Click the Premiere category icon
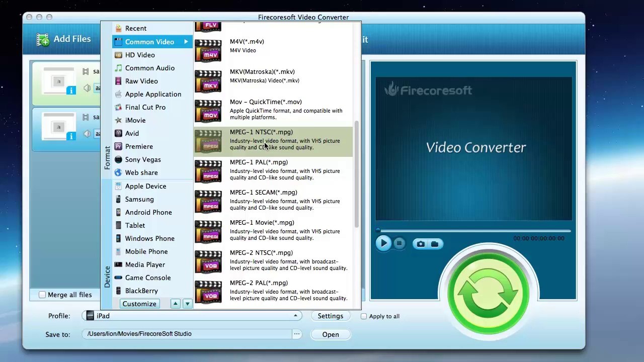This screenshot has height=362, width=644. (x=118, y=146)
